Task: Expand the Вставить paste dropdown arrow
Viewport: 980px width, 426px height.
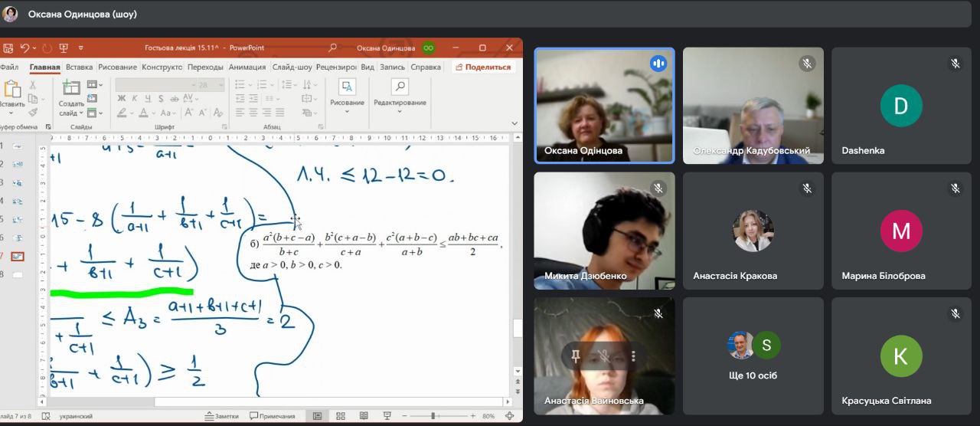Action: (x=11, y=113)
